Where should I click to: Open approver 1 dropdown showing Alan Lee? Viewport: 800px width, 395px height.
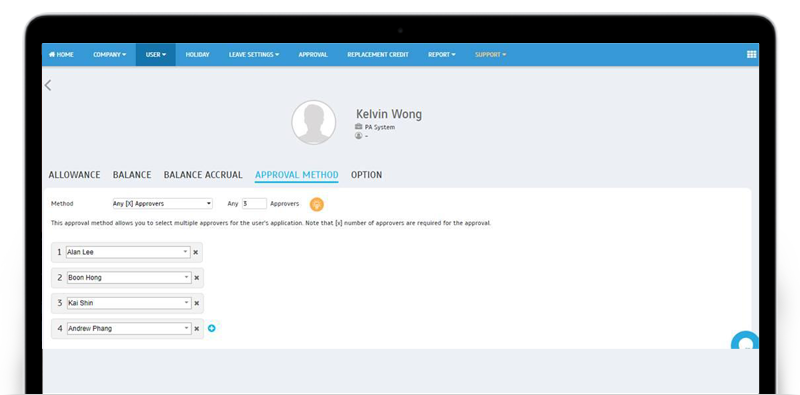point(128,252)
